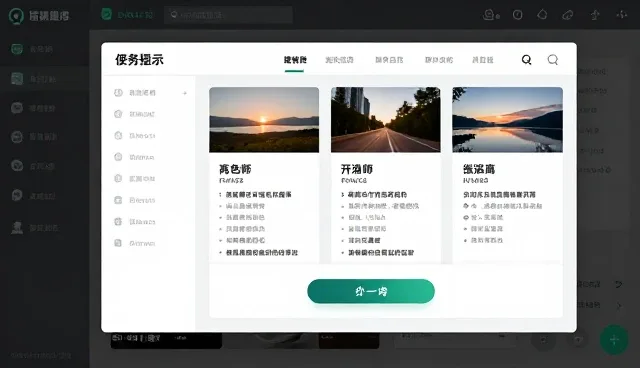The width and height of the screenshot is (640, 368).
Task: Click the droplet-shaped icon in the header toolbar
Action: click(x=542, y=15)
